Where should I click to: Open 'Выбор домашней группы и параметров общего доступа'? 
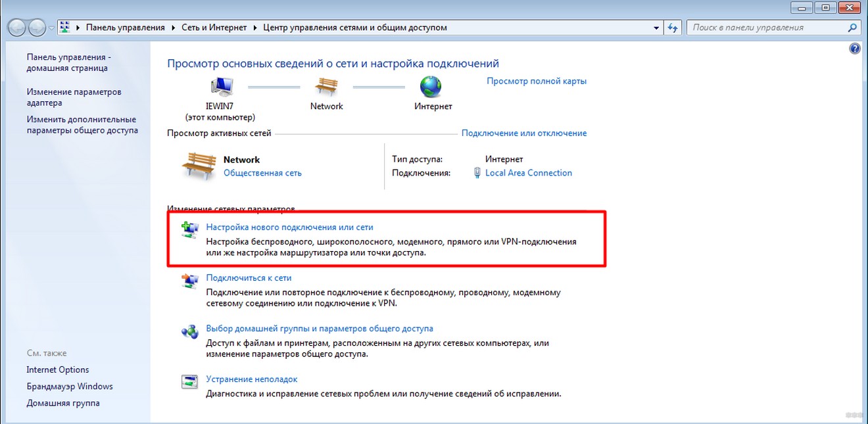coord(320,328)
